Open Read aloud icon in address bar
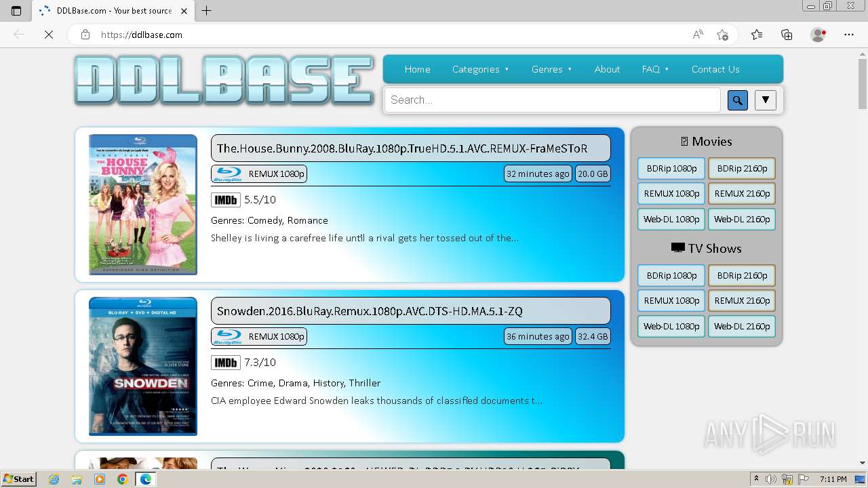 698,35
